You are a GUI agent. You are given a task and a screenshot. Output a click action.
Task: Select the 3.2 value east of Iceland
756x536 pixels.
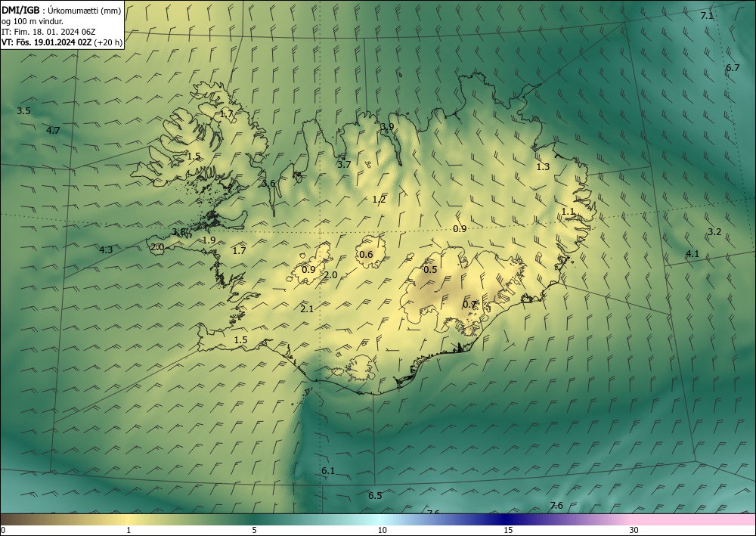714,232
